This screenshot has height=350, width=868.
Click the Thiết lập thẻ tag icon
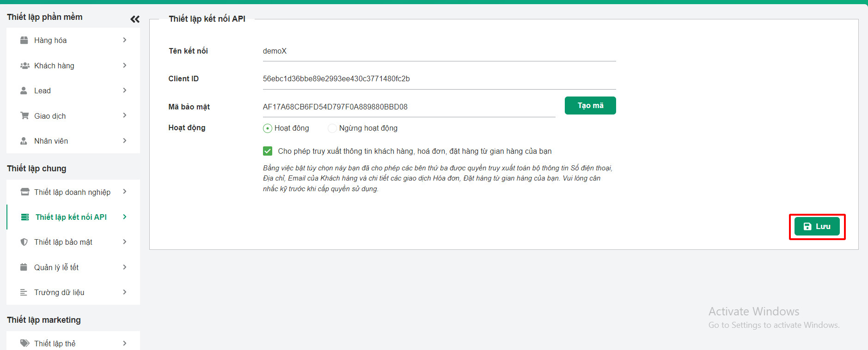click(x=25, y=343)
